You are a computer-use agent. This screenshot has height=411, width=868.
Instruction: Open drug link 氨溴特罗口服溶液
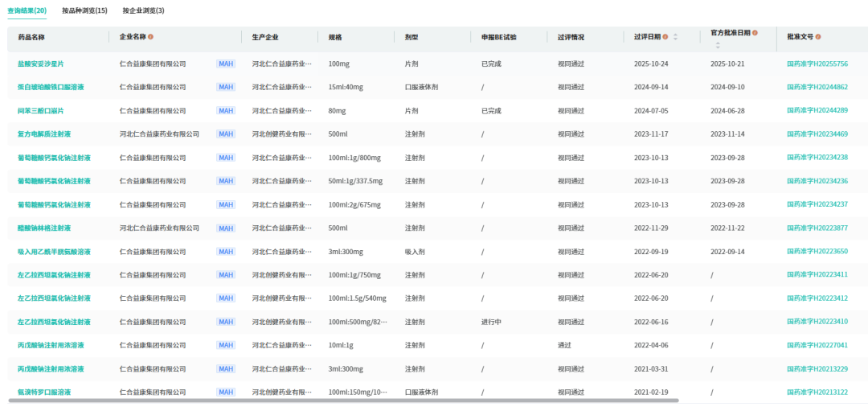[44, 393]
